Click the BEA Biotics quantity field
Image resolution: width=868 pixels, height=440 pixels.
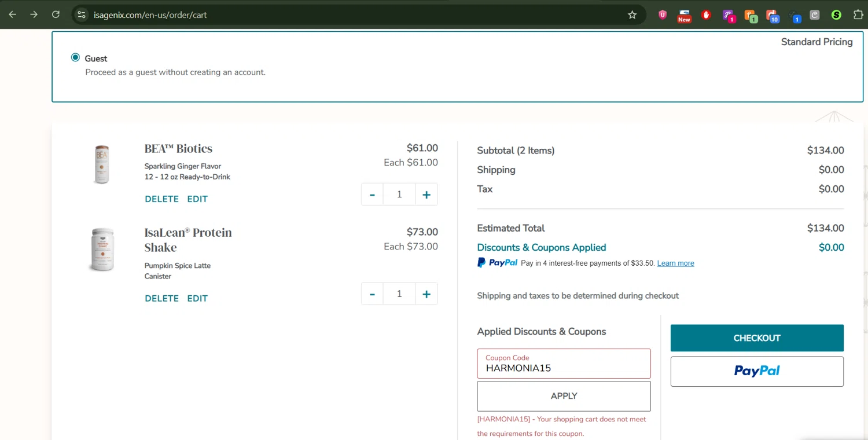(399, 195)
